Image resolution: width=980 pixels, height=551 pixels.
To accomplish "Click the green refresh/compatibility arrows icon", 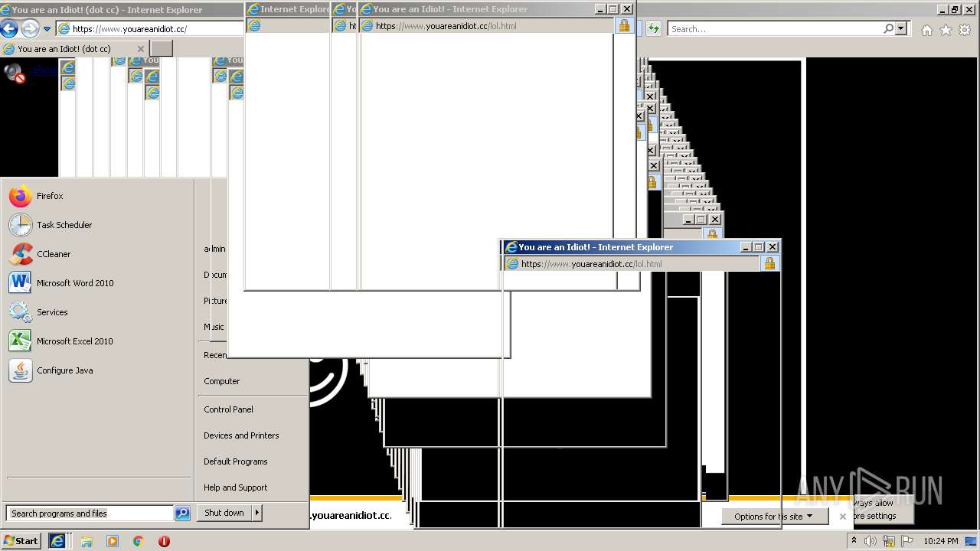I will pyautogui.click(x=653, y=28).
